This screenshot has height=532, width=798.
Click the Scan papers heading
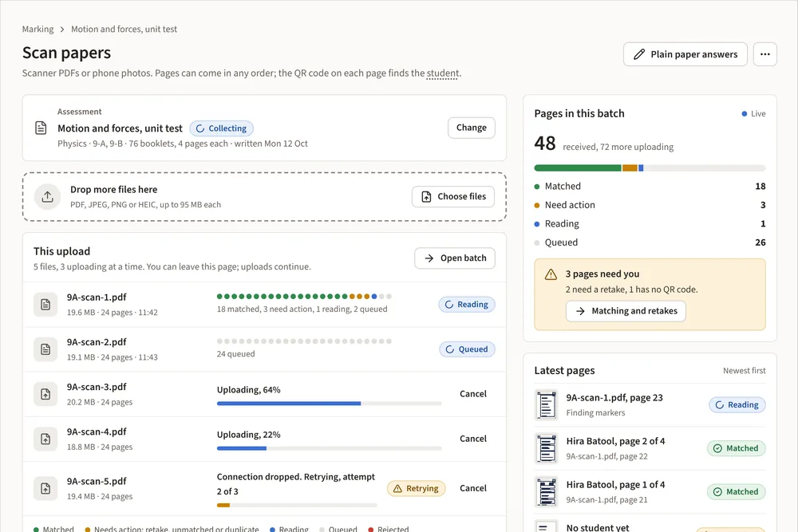coord(66,53)
